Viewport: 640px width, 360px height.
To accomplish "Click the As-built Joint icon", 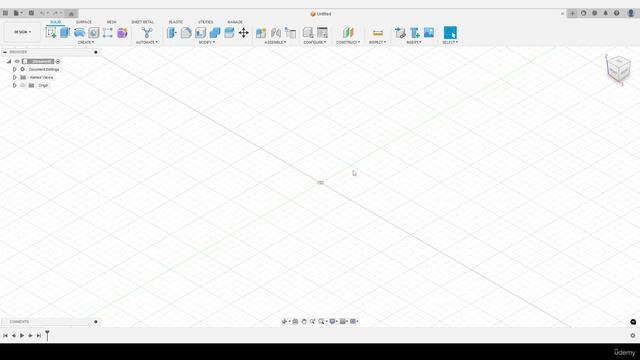I will (291, 33).
